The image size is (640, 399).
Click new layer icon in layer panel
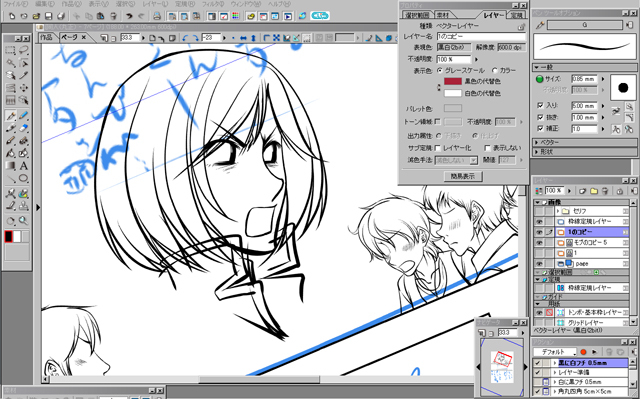pyautogui.click(x=583, y=191)
